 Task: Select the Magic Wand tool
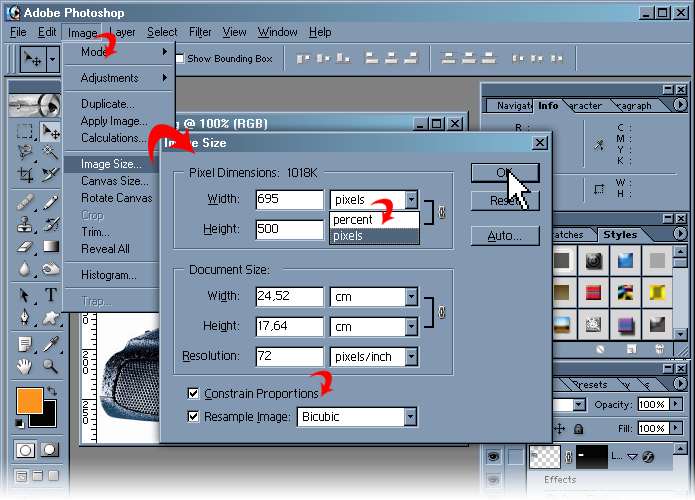click(50, 152)
